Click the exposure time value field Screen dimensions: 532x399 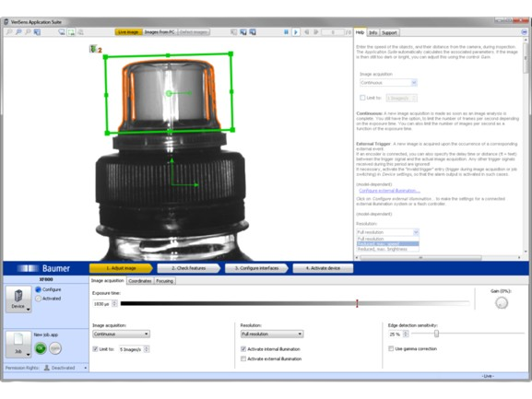pyautogui.click(x=101, y=304)
